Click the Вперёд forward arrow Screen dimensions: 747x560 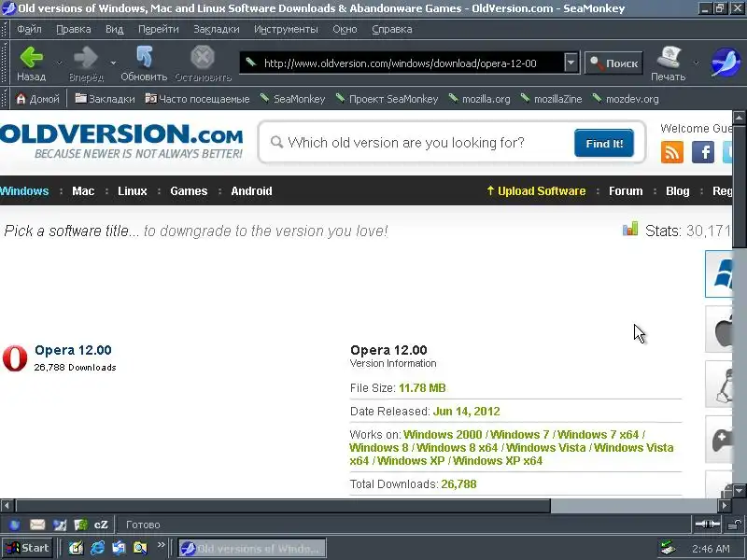point(86,63)
